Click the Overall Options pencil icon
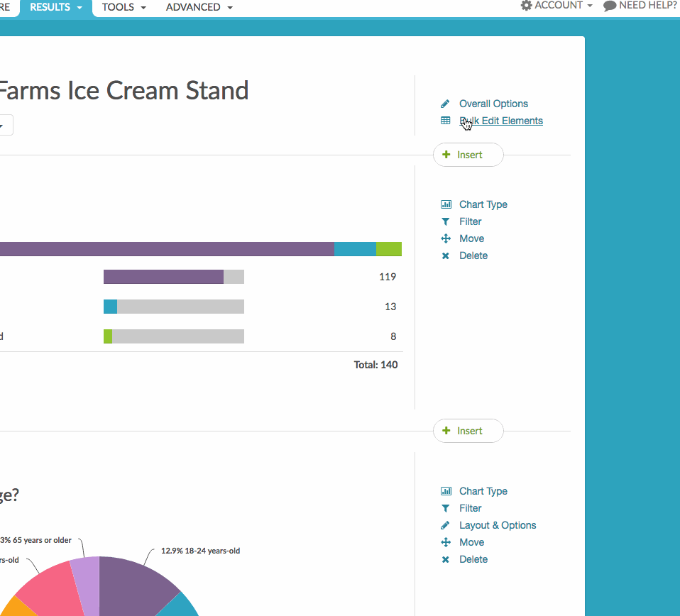680x616 pixels. (445, 104)
